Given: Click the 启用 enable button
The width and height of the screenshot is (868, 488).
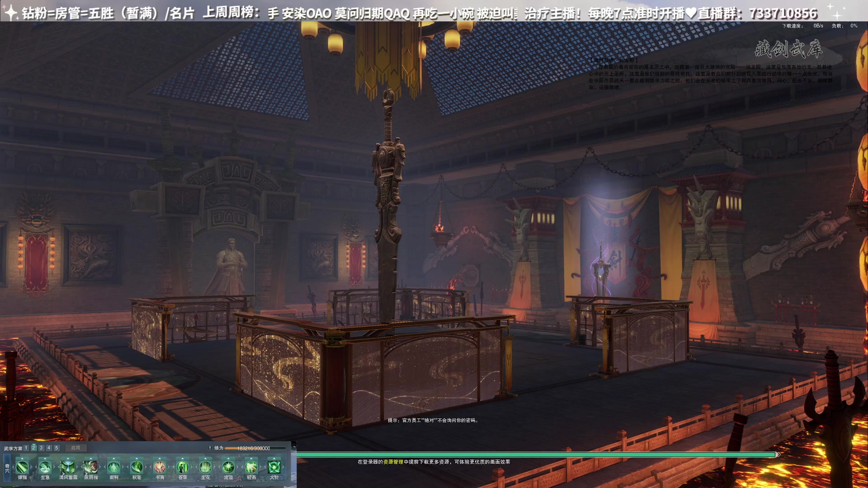Looking at the screenshot, I should 75,448.
